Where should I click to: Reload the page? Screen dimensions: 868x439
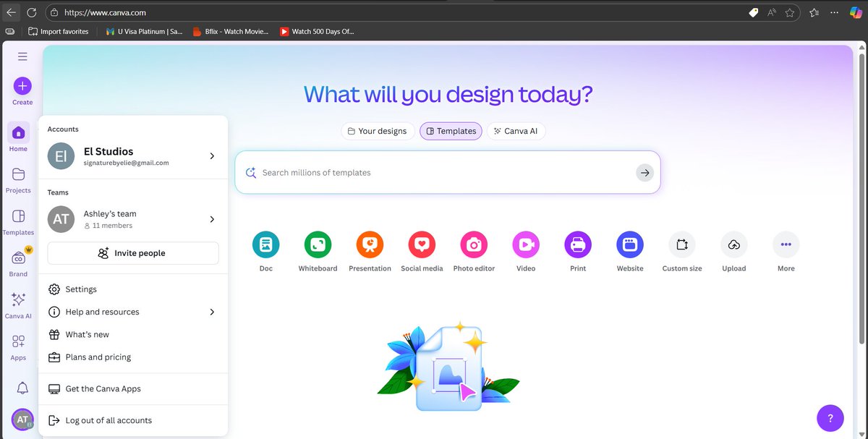tap(32, 12)
